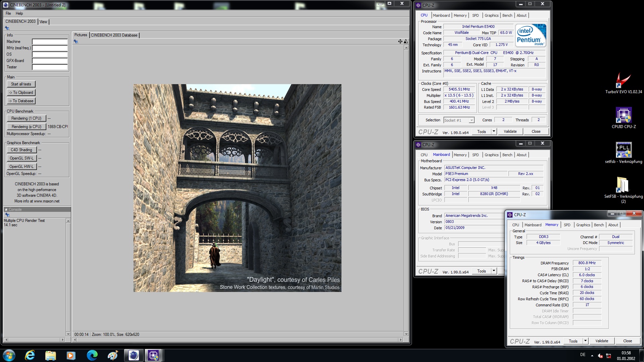Open the Help menu in CINEBENCH
The height and width of the screenshot is (362, 644).
click(19, 13)
